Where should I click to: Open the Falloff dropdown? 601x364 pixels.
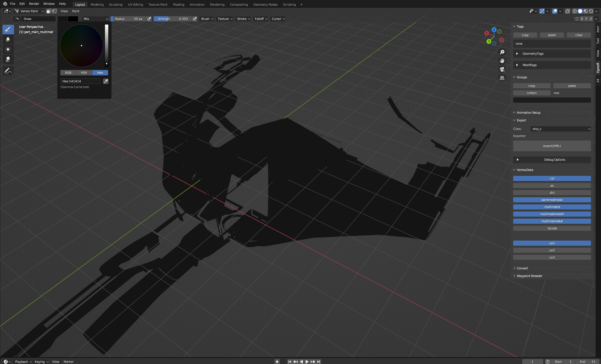pos(261,19)
